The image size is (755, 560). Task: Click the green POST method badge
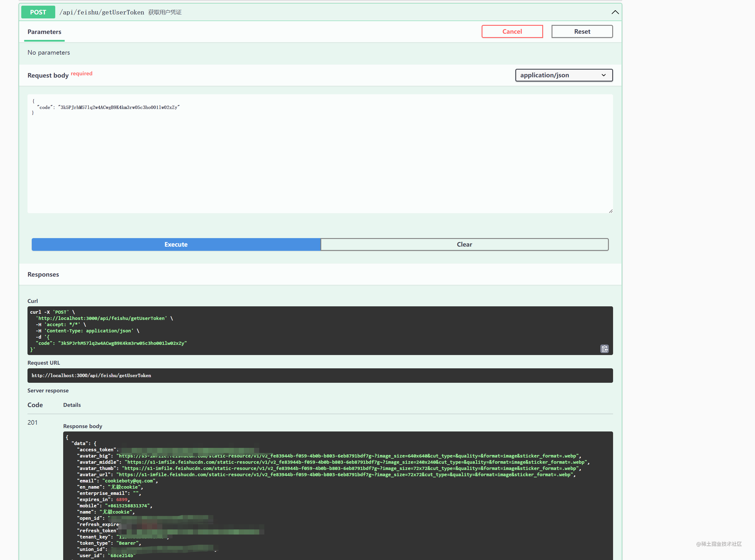point(38,12)
